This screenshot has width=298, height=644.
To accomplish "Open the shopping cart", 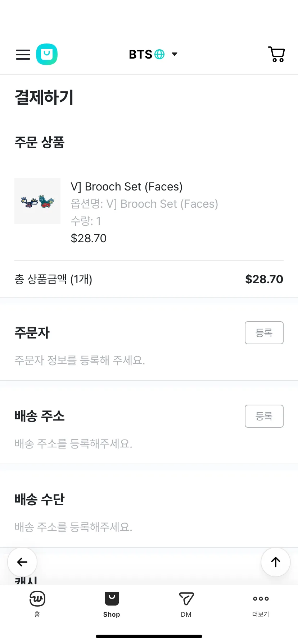I will click(276, 54).
